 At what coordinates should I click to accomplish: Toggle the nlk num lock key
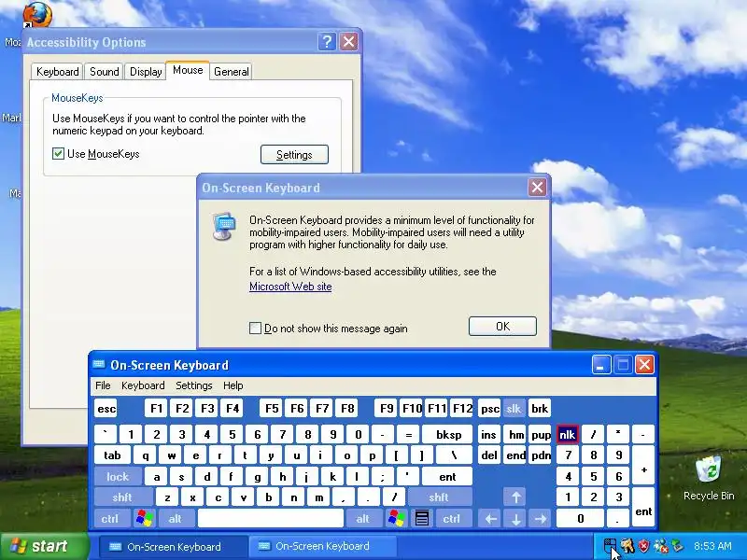coord(568,434)
